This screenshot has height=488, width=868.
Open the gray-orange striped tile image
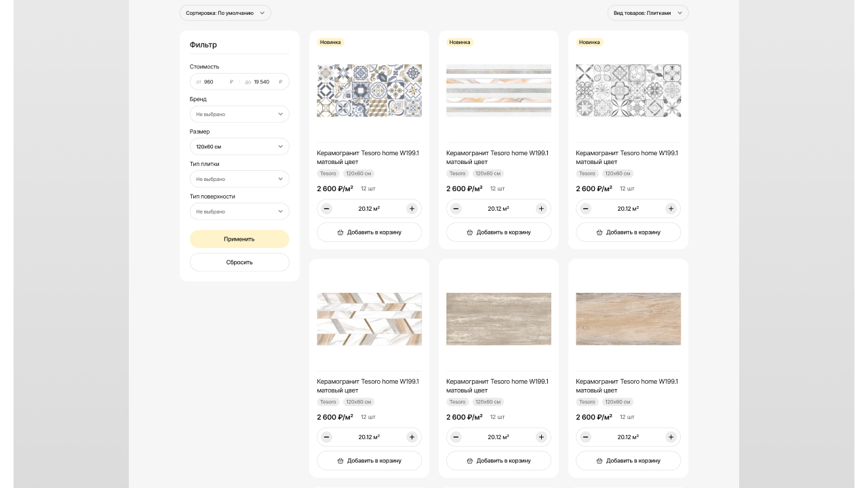tap(498, 91)
